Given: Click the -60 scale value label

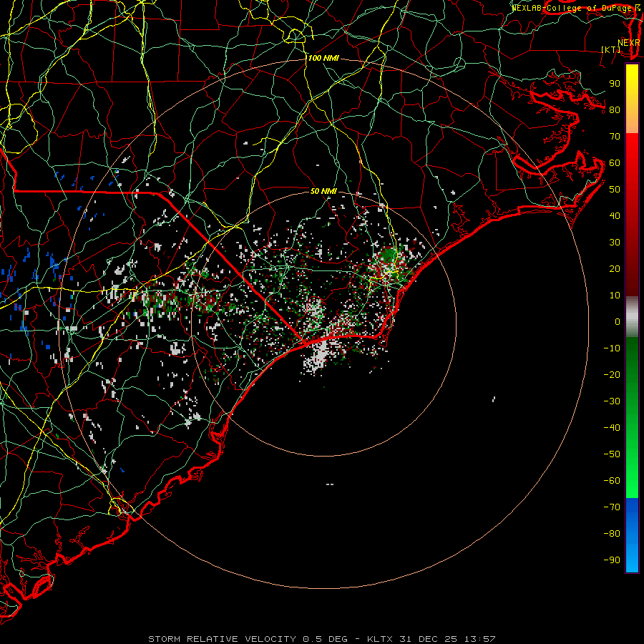Looking at the screenshot, I should (x=612, y=481).
